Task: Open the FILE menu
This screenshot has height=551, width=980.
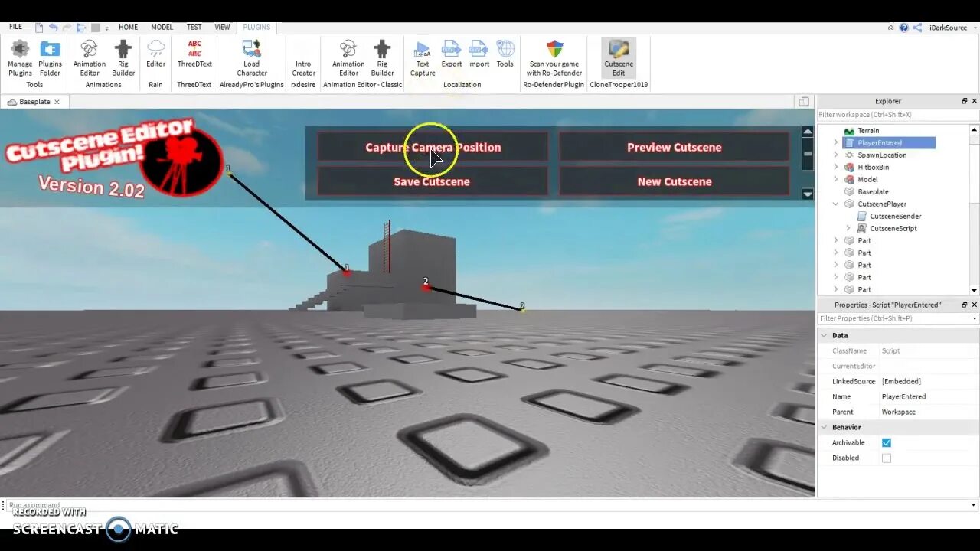Action: [x=15, y=27]
